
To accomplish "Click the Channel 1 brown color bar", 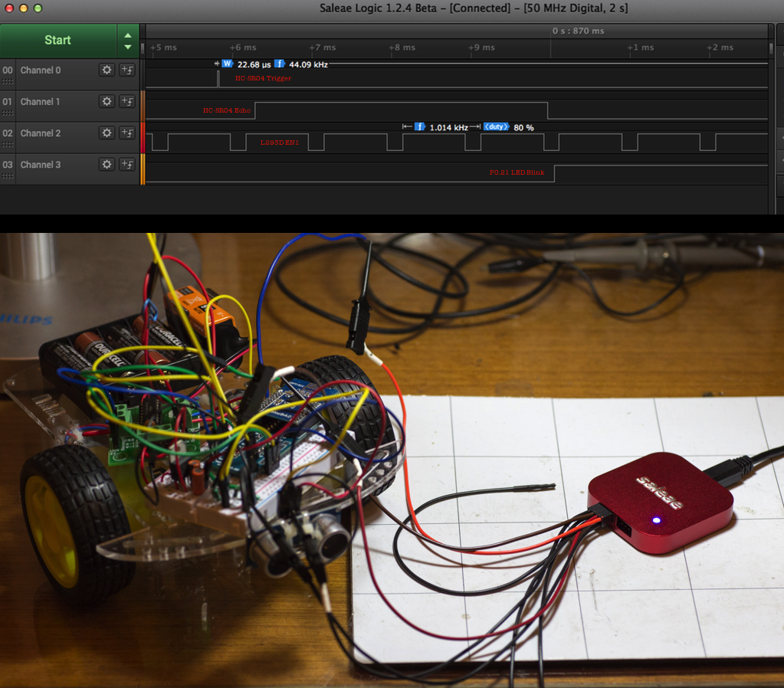I will pos(143,106).
